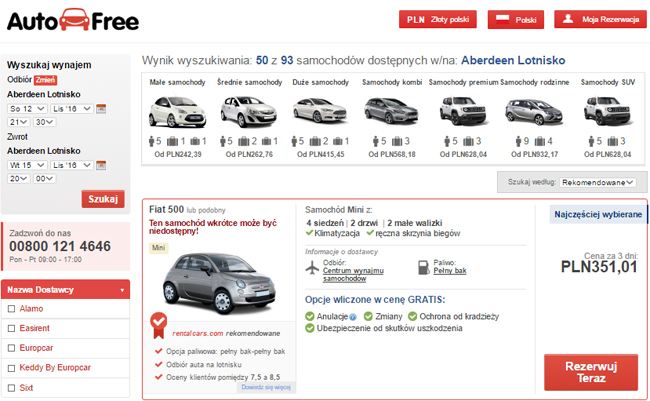Select the Duże samochody car image
Screen dimensions: 650x401
(320, 110)
